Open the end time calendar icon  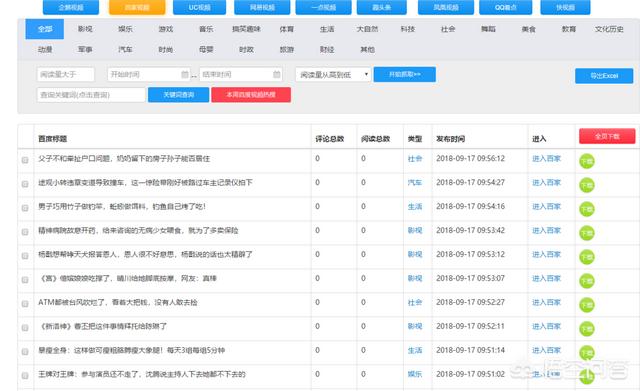click(277, 74)
